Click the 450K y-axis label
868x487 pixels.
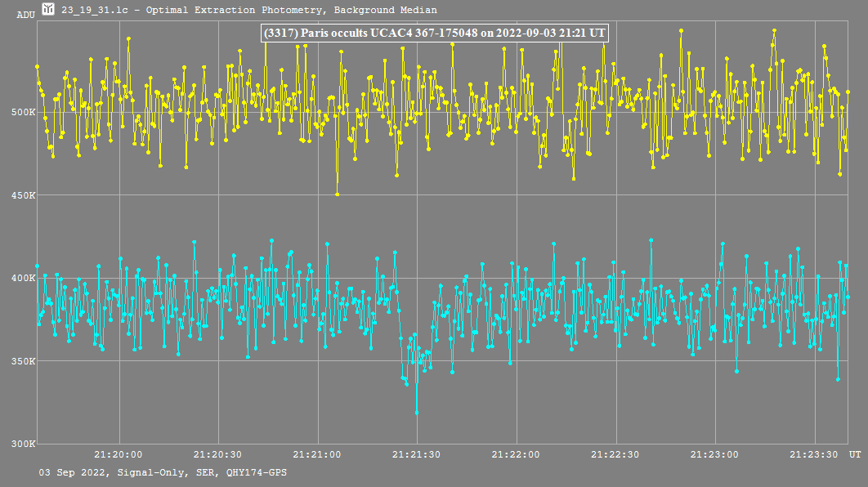point(22,195)
